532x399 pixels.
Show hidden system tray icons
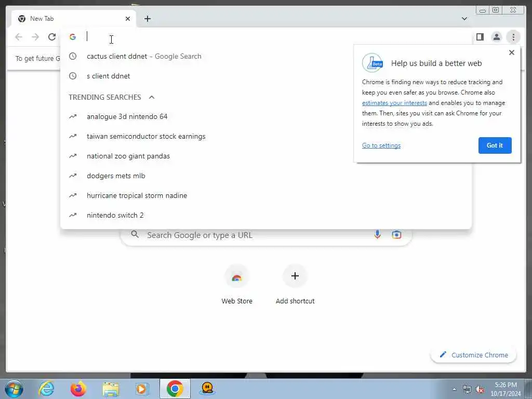pyautogui.click(x=454, y=390)
